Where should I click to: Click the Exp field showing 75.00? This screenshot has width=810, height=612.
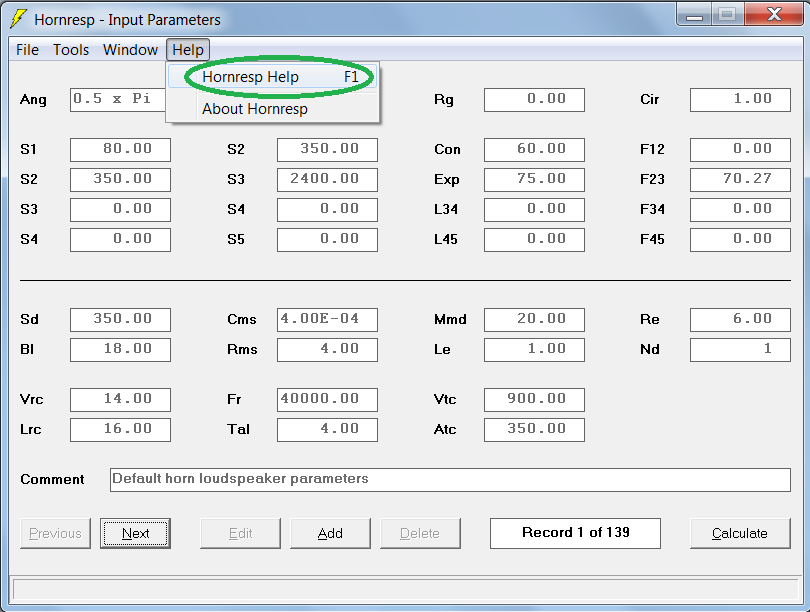(534, 180)
